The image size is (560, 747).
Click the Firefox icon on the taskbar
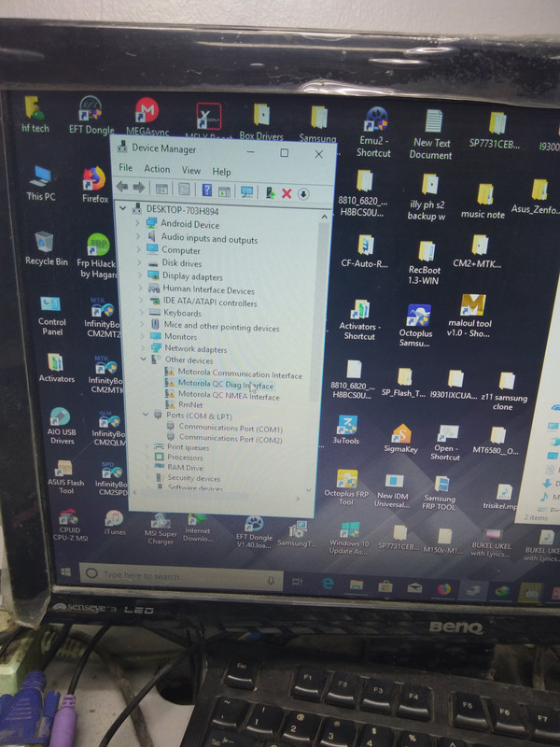[x=444, y=589]
